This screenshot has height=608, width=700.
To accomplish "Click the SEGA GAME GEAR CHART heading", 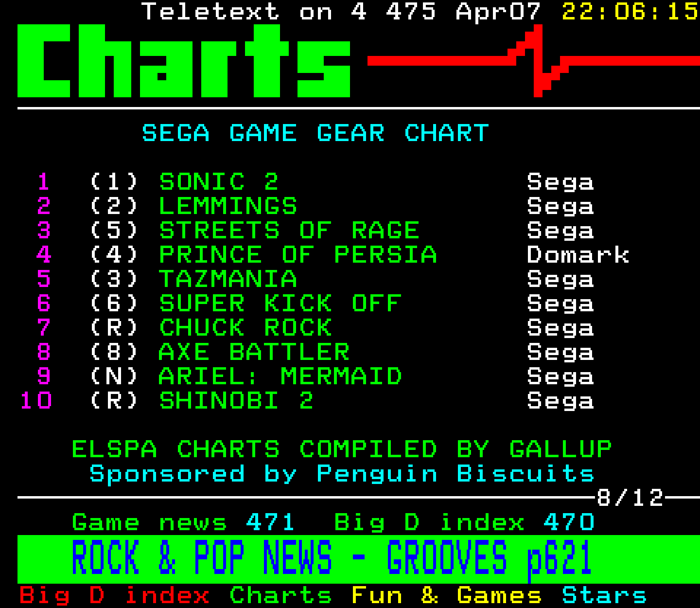I will (x=315, y=133).
